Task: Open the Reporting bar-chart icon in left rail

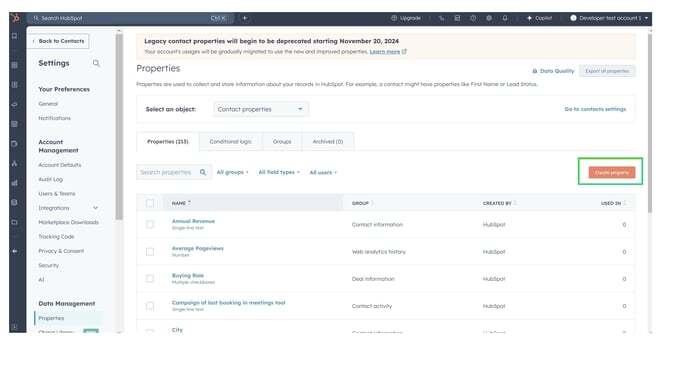Action: [x=14, y=183]
